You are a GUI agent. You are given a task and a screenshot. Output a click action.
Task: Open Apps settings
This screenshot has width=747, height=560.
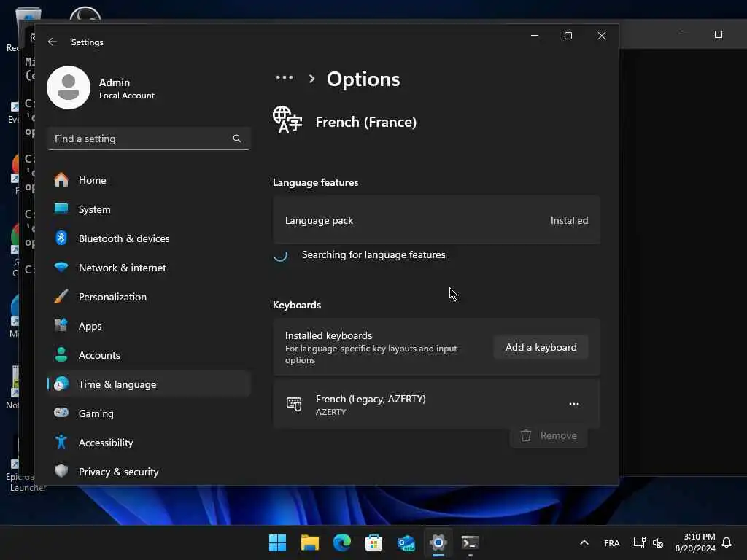[149, 326]
